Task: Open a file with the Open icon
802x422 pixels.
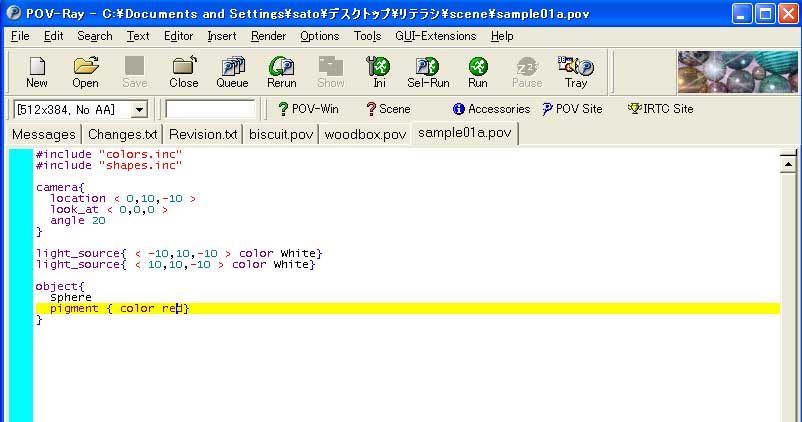Action: [85, 73]
